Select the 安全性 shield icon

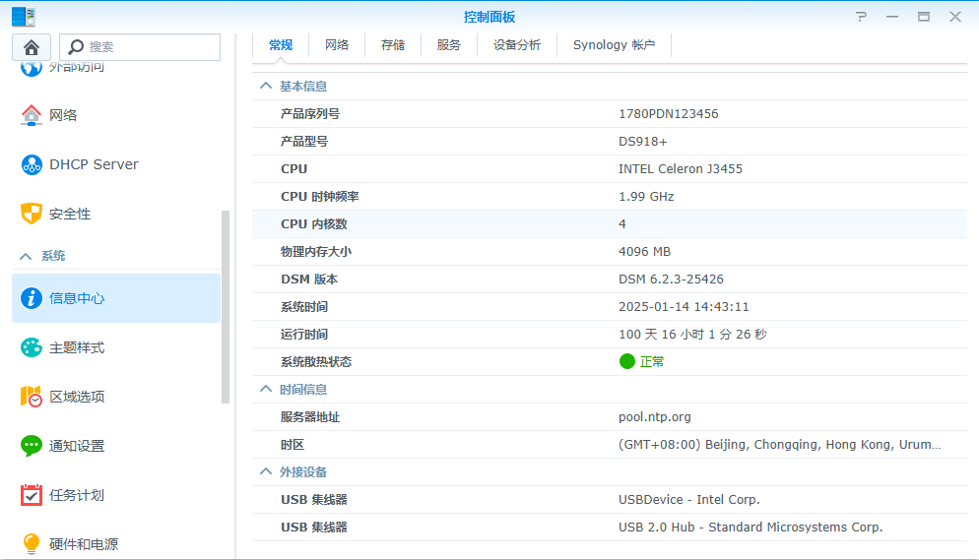click(32, 214)
